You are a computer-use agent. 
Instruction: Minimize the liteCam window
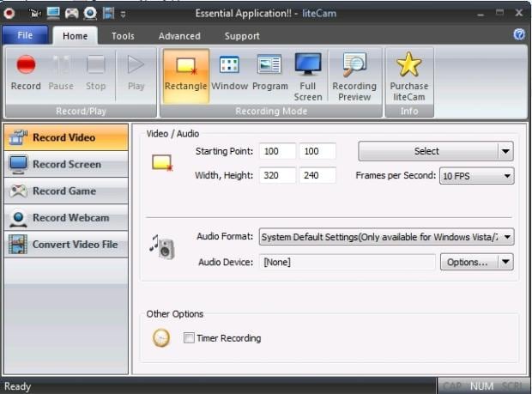point(481,14)
